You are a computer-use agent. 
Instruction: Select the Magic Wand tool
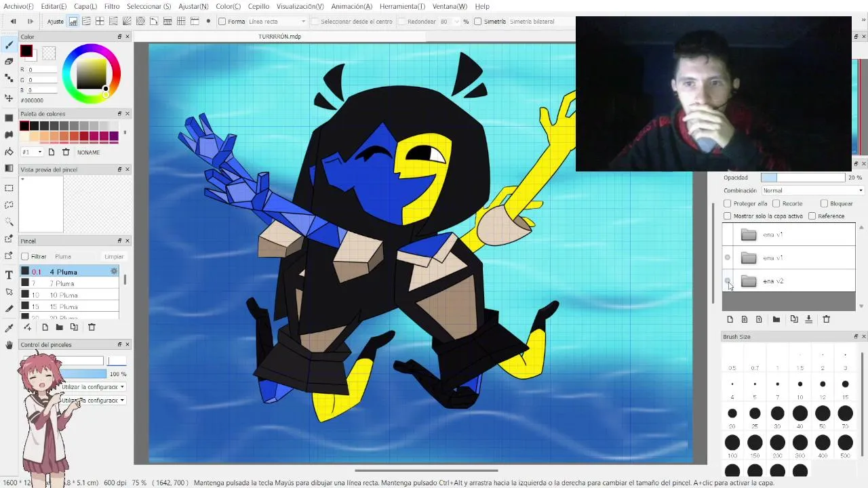click(9, 222)
